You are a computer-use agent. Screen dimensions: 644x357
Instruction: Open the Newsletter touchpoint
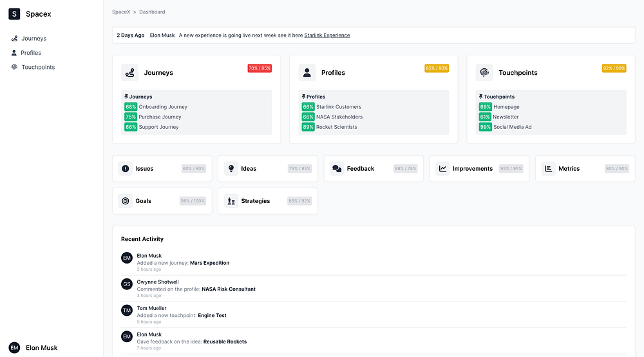pos(506,117)
